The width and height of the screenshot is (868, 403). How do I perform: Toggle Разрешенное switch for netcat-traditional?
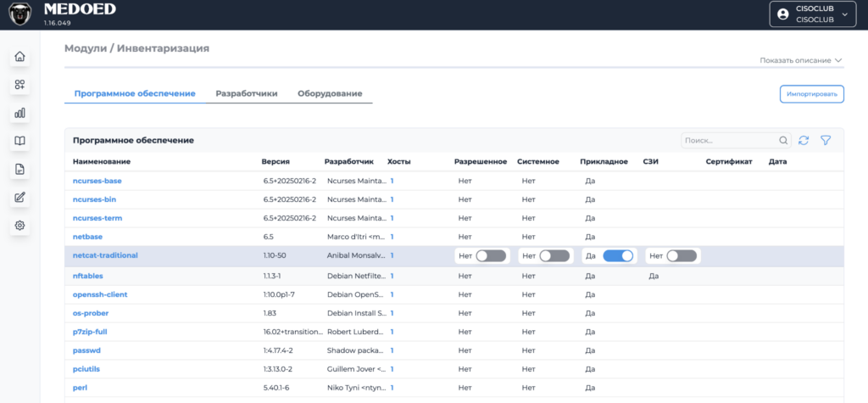[x=491, y=255]
